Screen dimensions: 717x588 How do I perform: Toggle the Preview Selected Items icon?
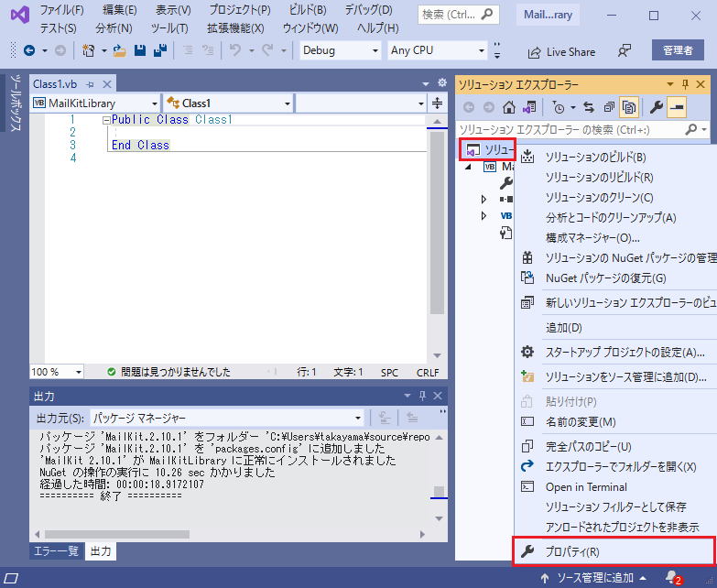pyautogui.click(x=677, y=107)
